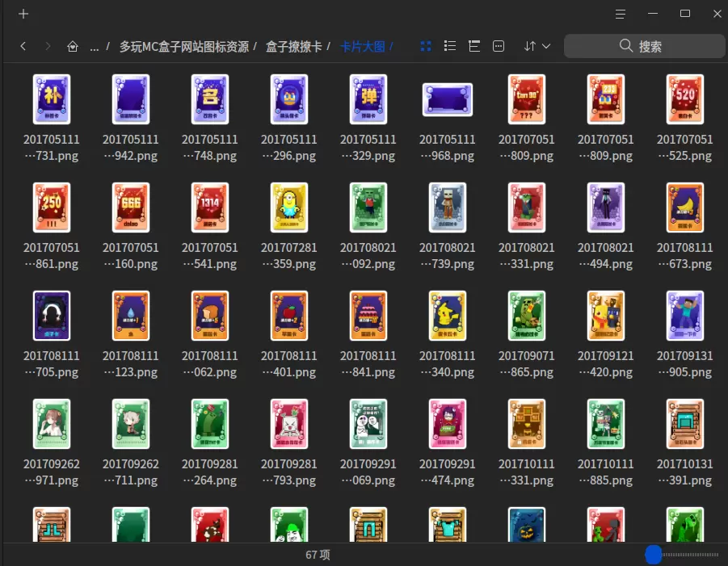Viewport: 728px width, 566px height.
Task: Select the 卡片大图 breadcrumb
Action: 363,46
